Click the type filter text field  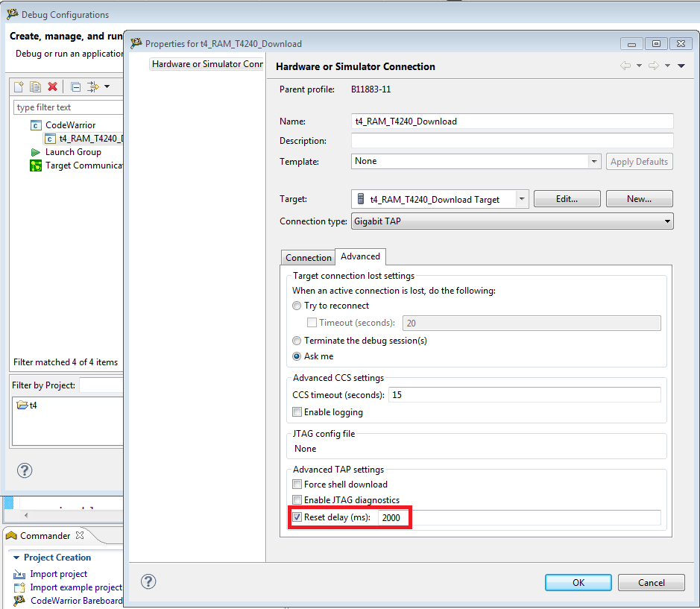[68, 107]
